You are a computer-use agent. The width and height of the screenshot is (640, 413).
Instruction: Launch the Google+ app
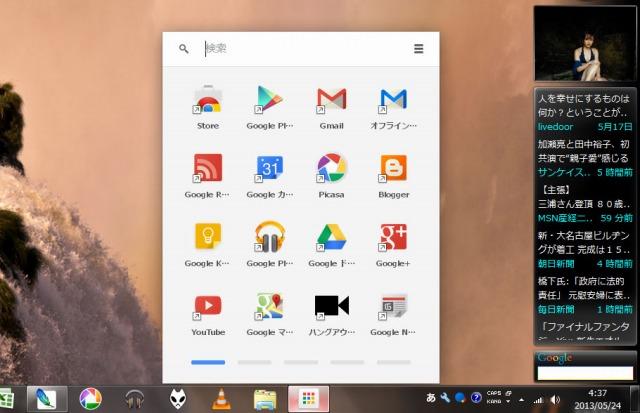[x=393, y=237]
